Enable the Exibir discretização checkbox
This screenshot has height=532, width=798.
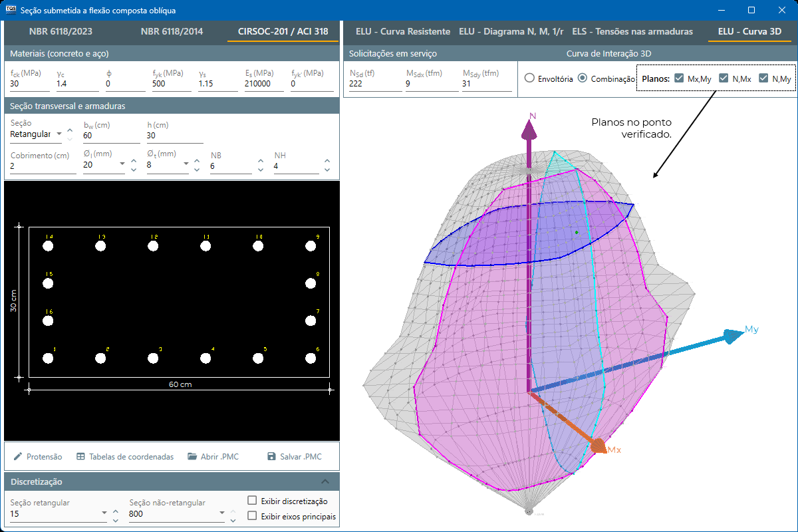(252, 501)
